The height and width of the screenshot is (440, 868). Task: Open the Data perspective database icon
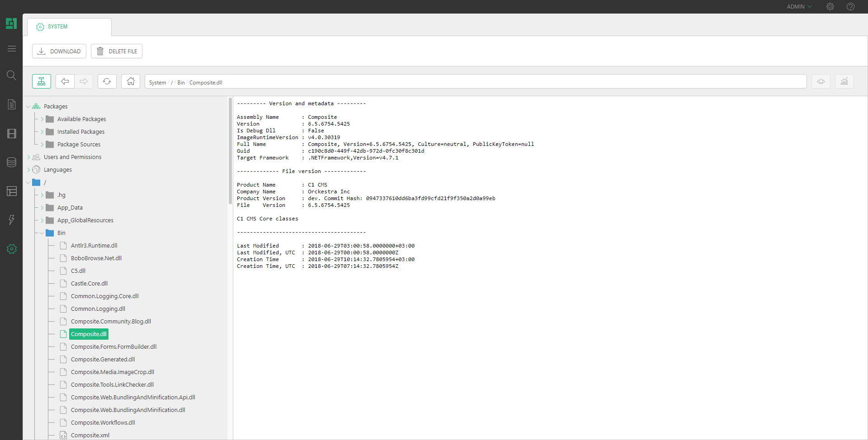[12, 162]
